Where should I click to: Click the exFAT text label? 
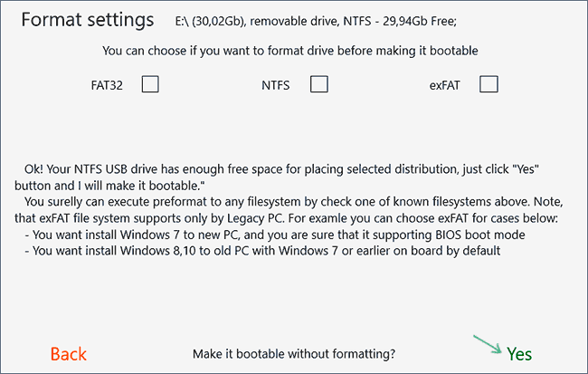tap(444, 85)
